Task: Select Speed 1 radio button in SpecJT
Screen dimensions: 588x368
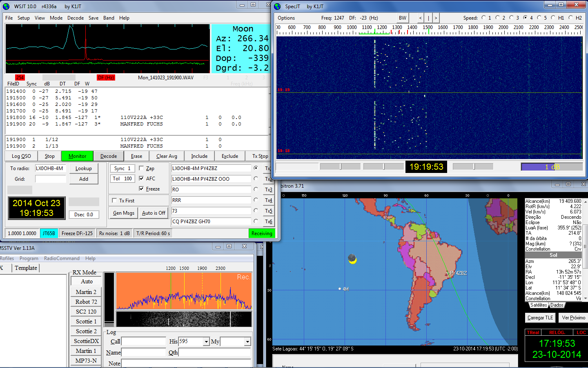Action: click(483, 18)
